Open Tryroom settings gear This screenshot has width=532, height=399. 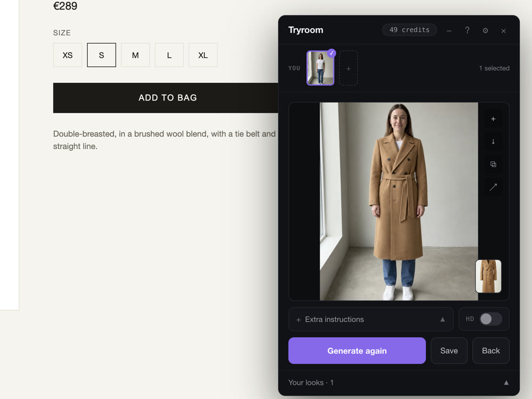486,30
